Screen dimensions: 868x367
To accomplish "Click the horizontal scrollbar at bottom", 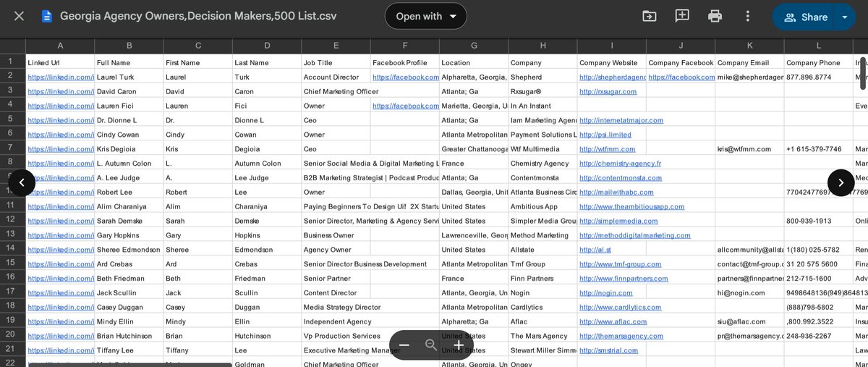I will point(130,364).
